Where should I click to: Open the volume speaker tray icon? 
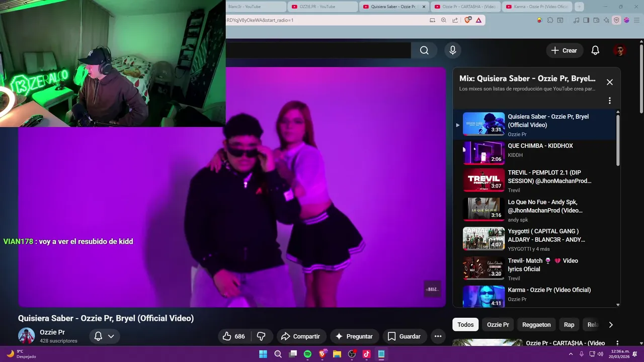pos(600,354)
